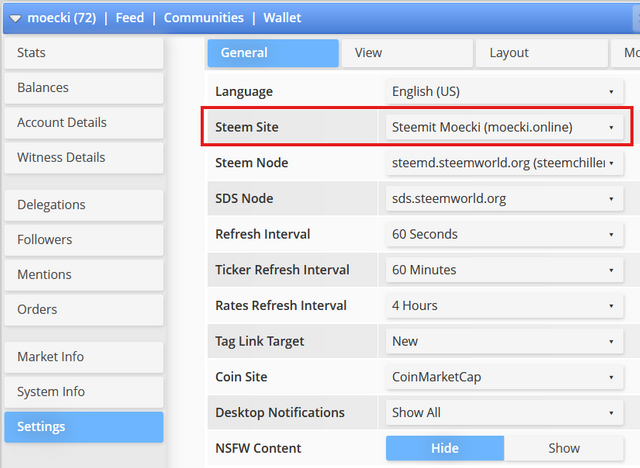Click the SDS Node setting label
This screenshot has height=468, width=640.
tap(244, 199)
